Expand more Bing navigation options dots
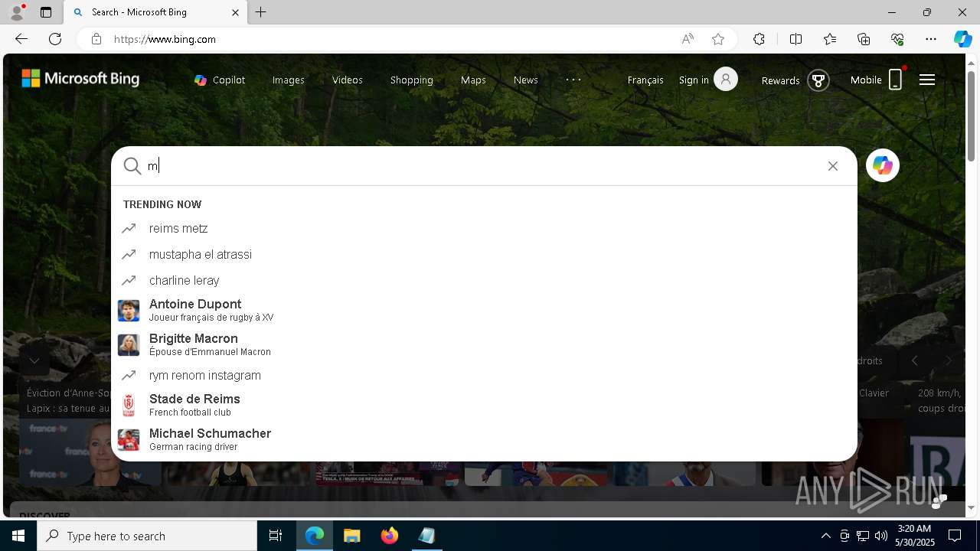 pyautogui.click(x=573, y=79)
